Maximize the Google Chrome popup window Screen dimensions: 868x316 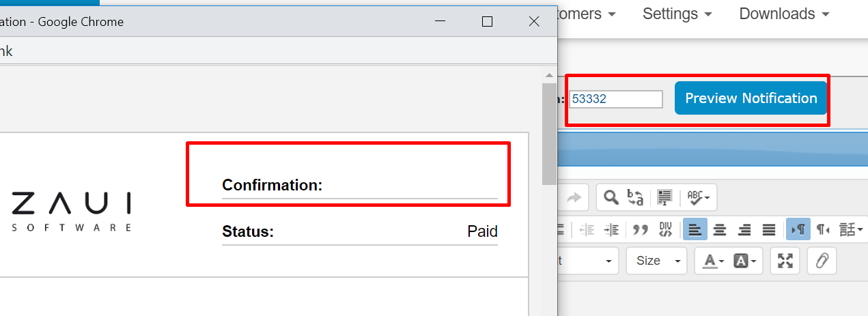click(x=487, y=22)
